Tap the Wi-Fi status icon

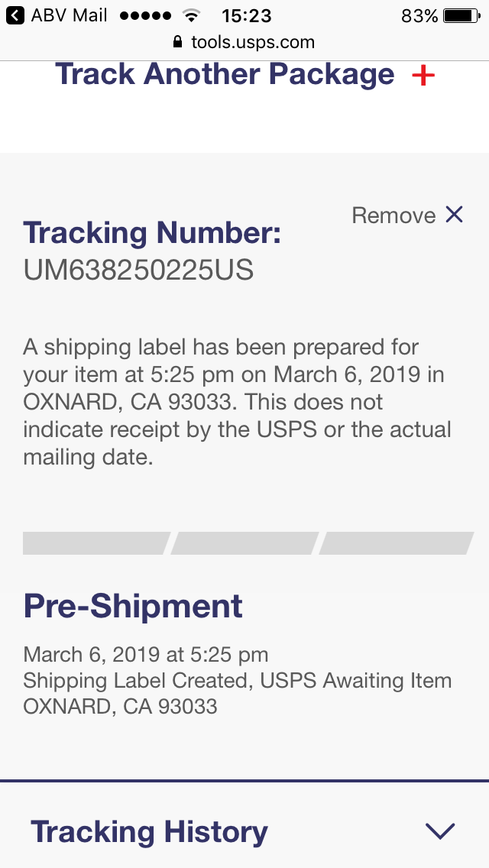(192, 15)
